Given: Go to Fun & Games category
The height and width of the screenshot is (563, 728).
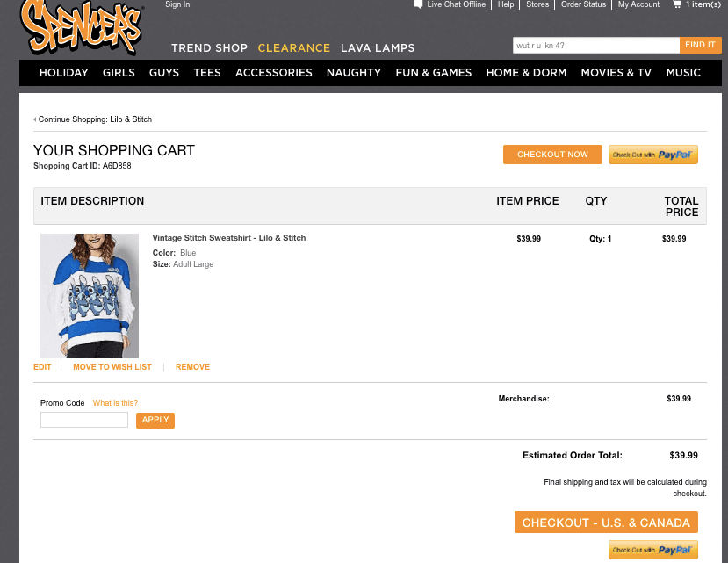Looking at the screenshot, I should pyautogui.click(x=434, y=73).
